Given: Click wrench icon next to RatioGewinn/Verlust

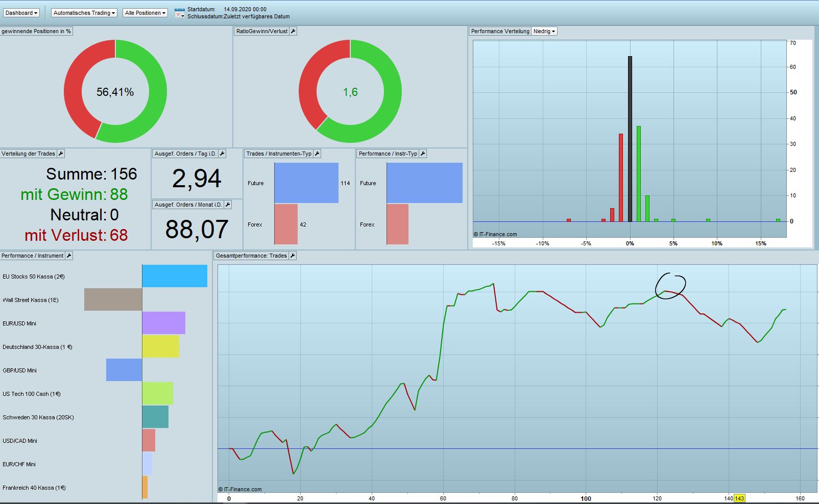Looking at the screenshot, I should click(293, 31).
